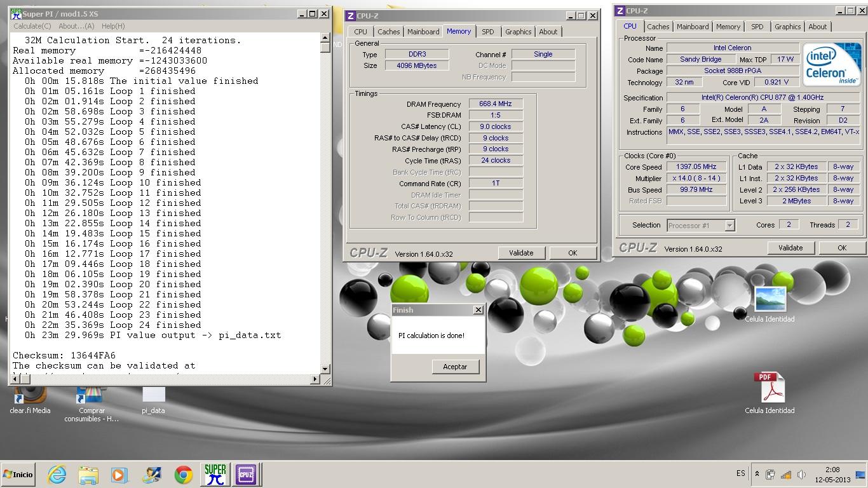Select Graphics tab in Memory window
This screenshot has height=488, width=868.
click(519, 32)
